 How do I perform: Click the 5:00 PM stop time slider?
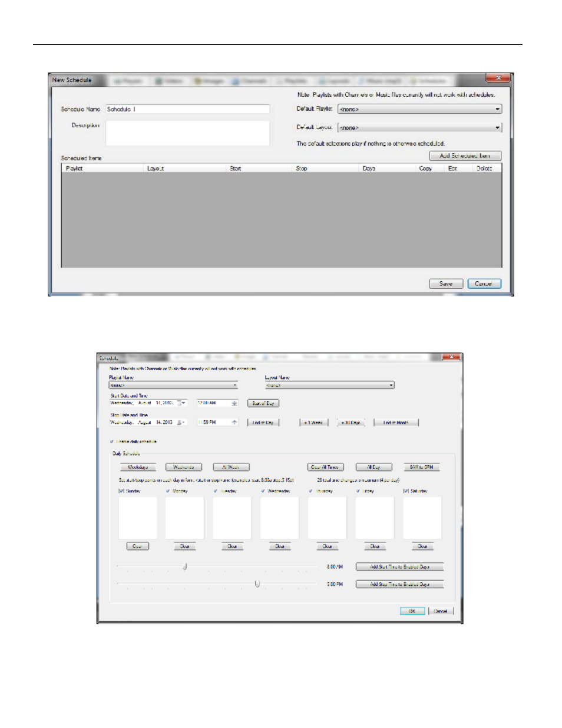tap(257, 584)
